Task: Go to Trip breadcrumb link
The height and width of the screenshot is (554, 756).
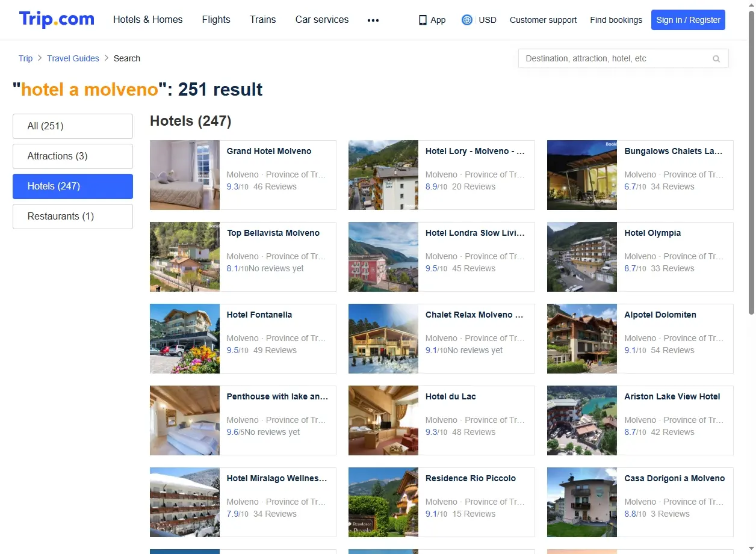Action: pyautogui.click(x=25, y=58)
